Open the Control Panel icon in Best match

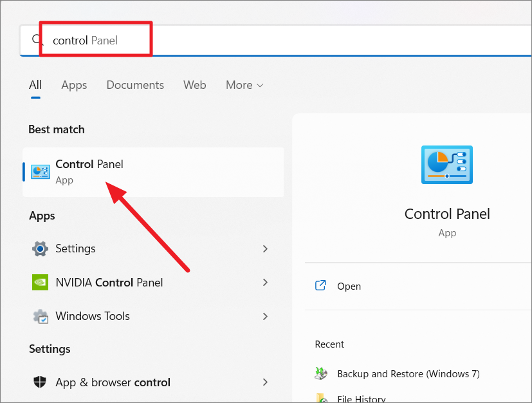(41, 172)
